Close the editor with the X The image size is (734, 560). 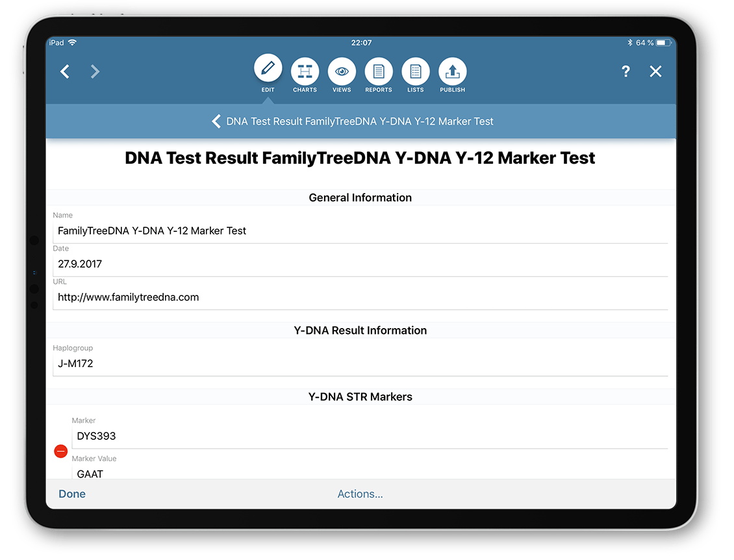pos(655,71)
